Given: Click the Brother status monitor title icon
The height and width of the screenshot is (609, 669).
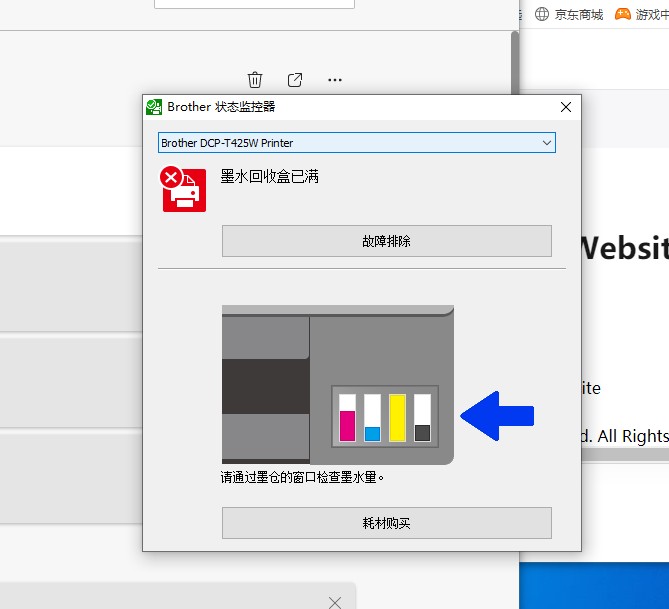Looking at the screenshot, I should coord(154,107).
